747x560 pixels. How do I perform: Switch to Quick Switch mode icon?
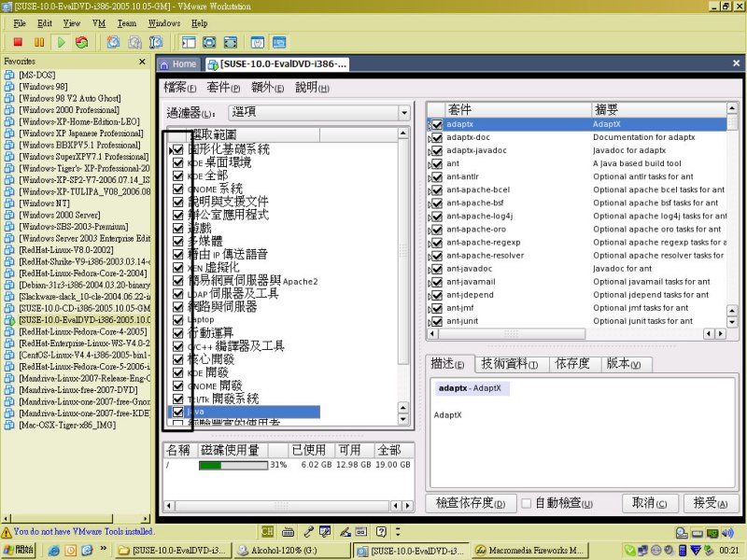(x=209, y=42)
